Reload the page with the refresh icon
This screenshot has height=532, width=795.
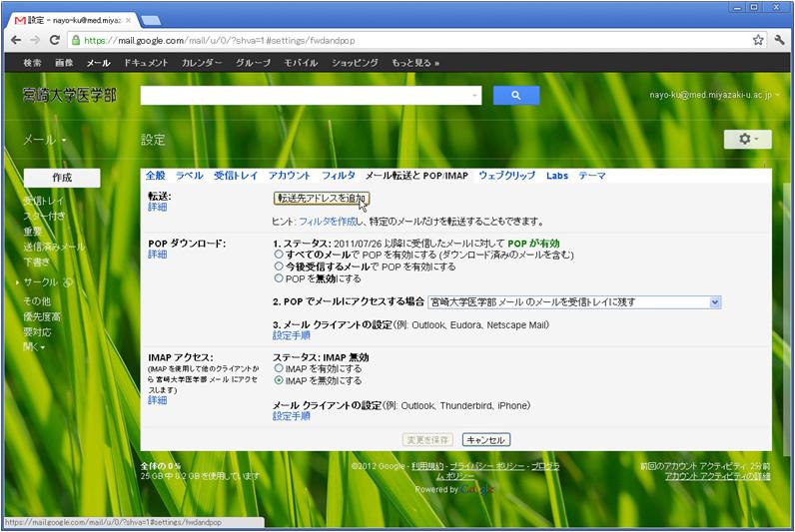[x=56, y=40]
